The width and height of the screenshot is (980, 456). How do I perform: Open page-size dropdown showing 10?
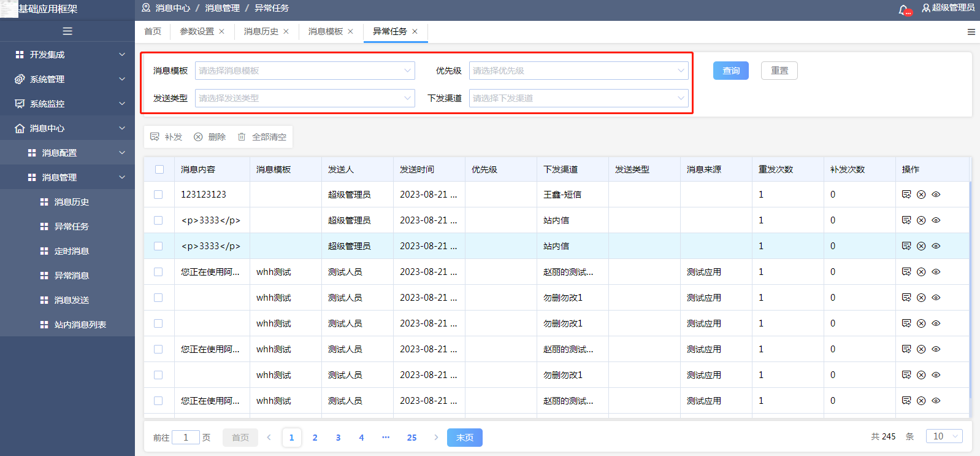click(x=944, y=436)
